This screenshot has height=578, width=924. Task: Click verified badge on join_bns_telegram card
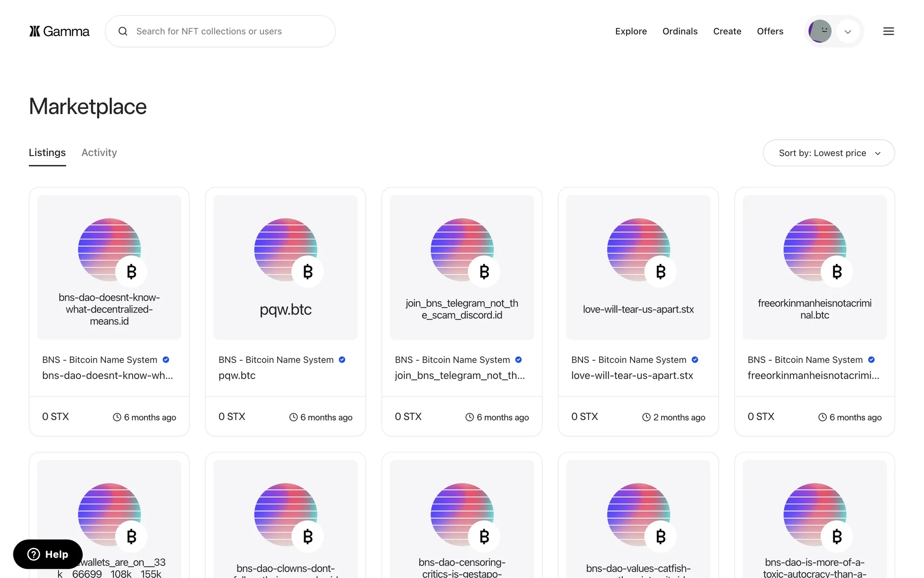[518, 360]
